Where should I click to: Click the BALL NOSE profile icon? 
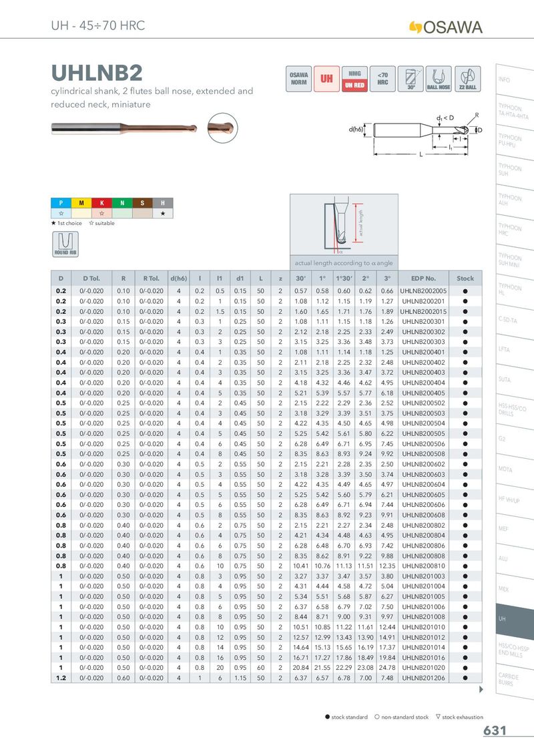[439, 79]
